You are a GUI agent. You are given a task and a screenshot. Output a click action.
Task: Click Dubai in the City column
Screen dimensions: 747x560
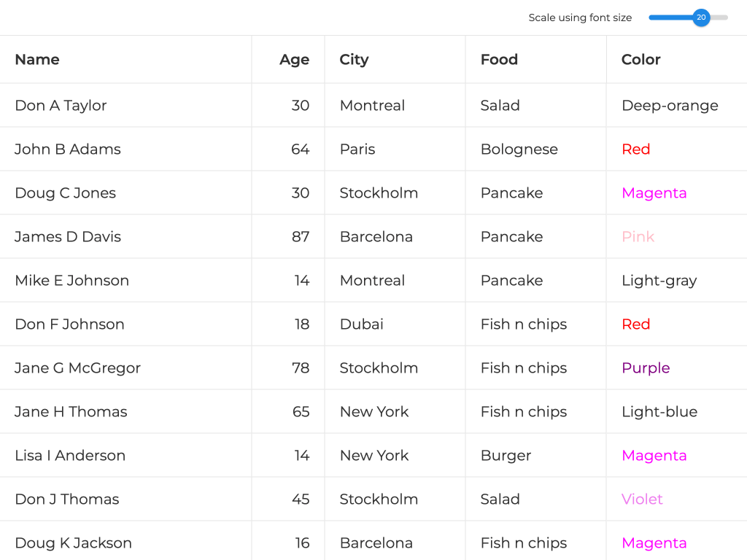(361, 324)
